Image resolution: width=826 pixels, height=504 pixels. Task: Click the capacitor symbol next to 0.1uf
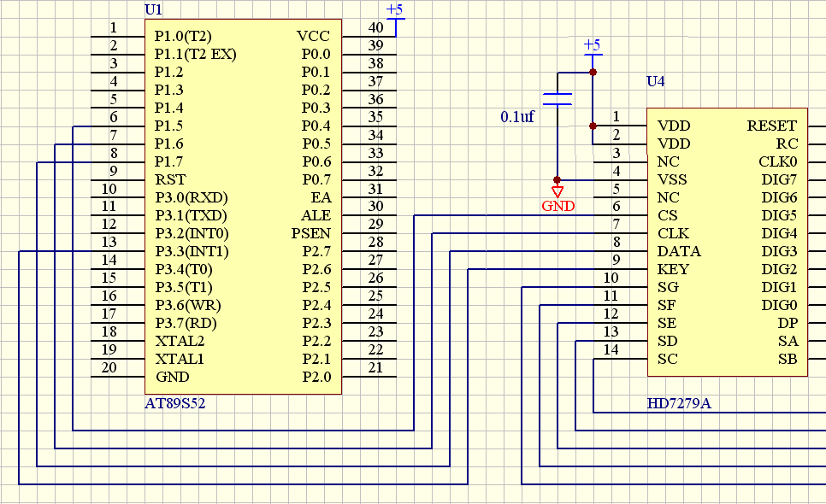[558, 98]
